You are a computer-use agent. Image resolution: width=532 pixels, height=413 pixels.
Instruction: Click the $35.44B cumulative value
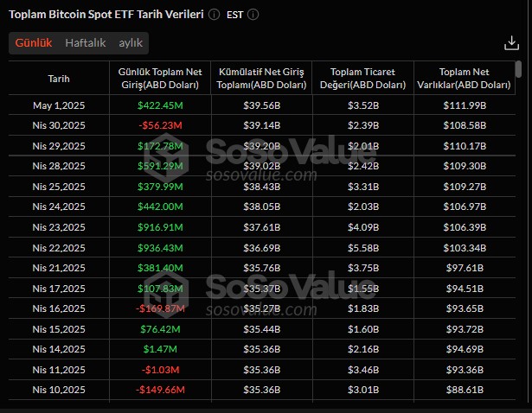click(261, 329)
